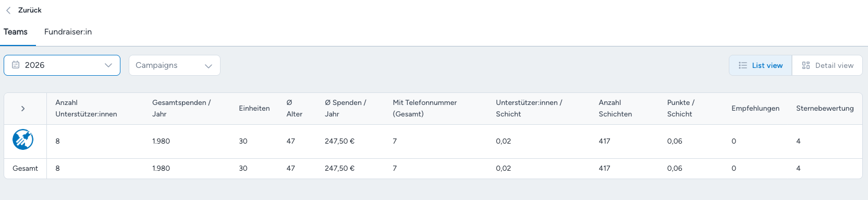Go back via Zurück link
The width and height of the screenshot is (868, 200).
pos(30,10)
